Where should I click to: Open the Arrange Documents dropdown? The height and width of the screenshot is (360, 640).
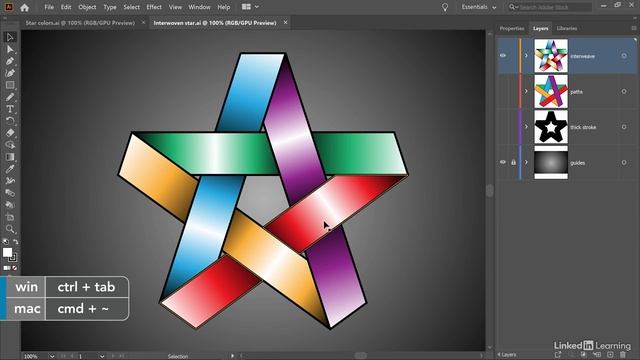[x=250, y=7]
